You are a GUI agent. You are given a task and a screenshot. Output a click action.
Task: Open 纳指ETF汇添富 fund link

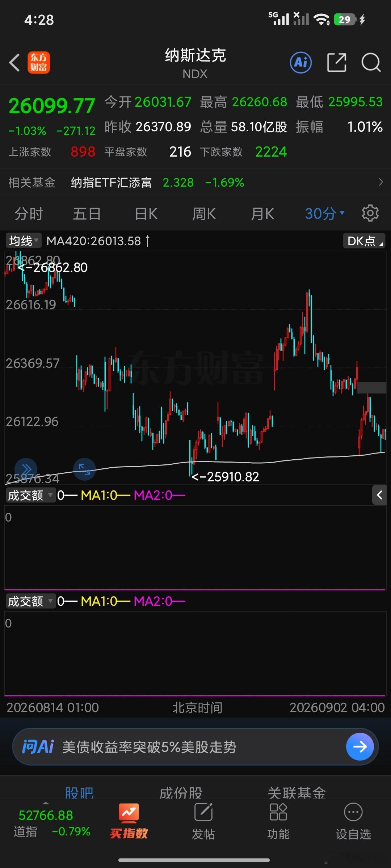pos(112,182)
